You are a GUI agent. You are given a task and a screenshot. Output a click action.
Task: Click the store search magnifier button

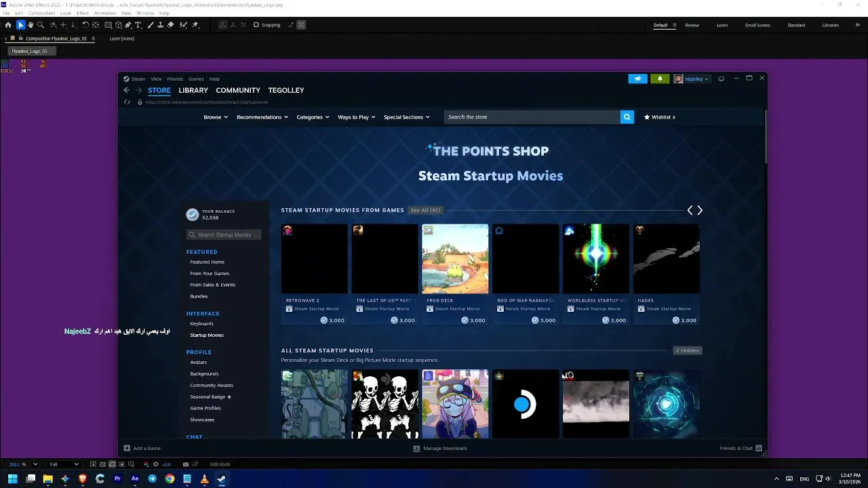pyautogui.click(x=627, y=117)
